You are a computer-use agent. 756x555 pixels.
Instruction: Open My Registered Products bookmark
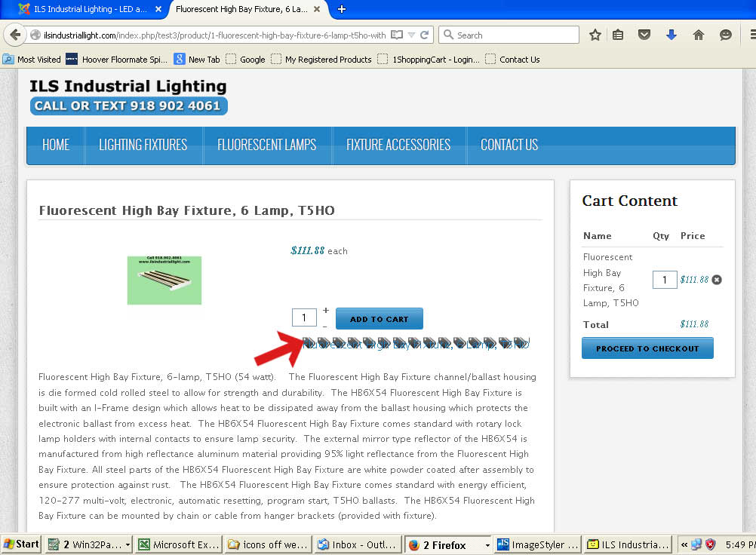[321, 60]
